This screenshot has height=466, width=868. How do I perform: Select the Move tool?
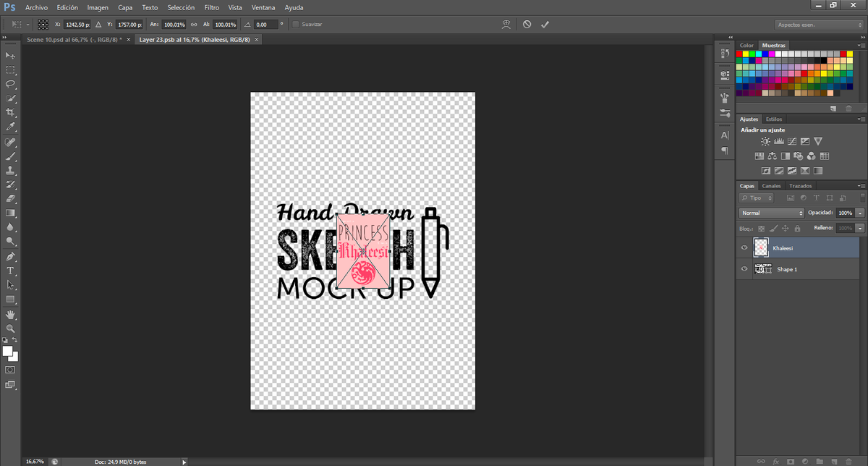pos(10,55)
